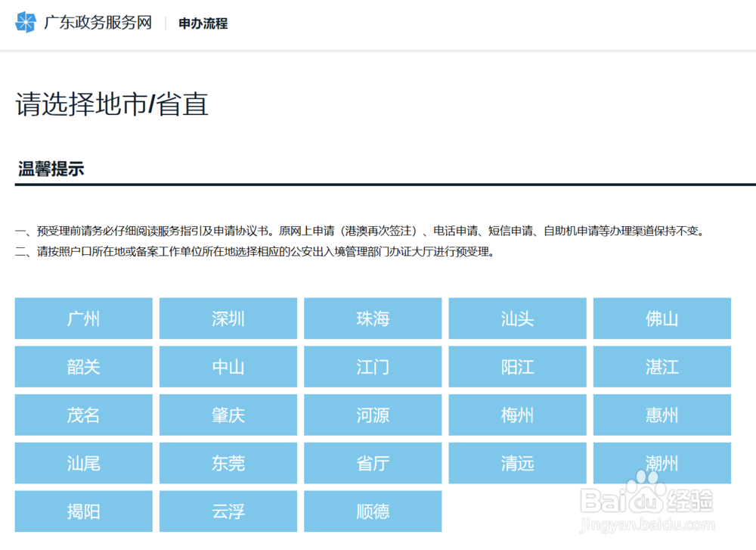This screenshot has height=550, width=756.
Task: Select 梅州 city button
Action: [517, 415]
